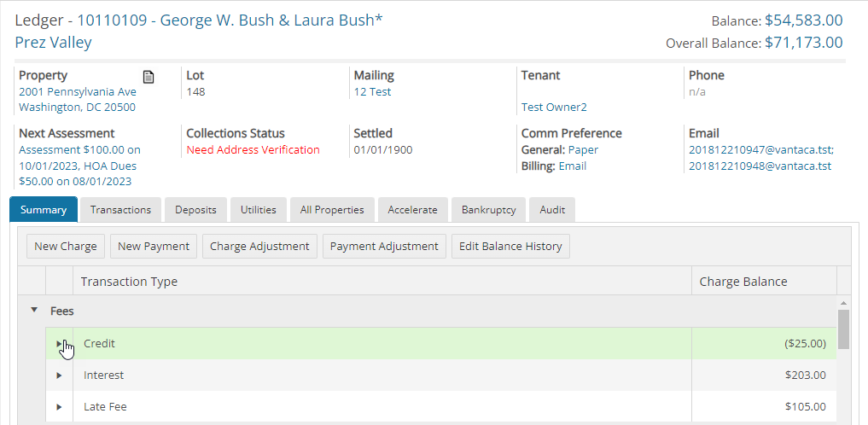Select the All Properties tab
This screenshot has width=868, height=425.
point(332,210)
